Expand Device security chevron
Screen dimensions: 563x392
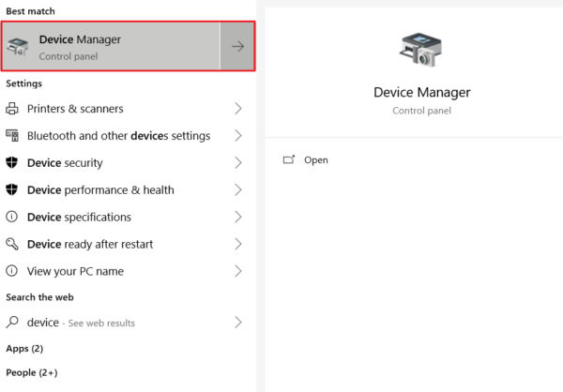point(238,162)
